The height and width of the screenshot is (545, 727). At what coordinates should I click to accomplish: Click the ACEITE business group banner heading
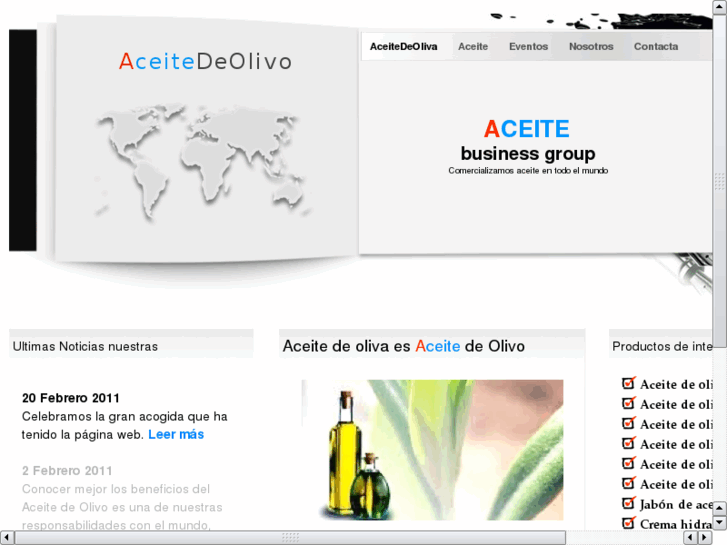(528, 141)
